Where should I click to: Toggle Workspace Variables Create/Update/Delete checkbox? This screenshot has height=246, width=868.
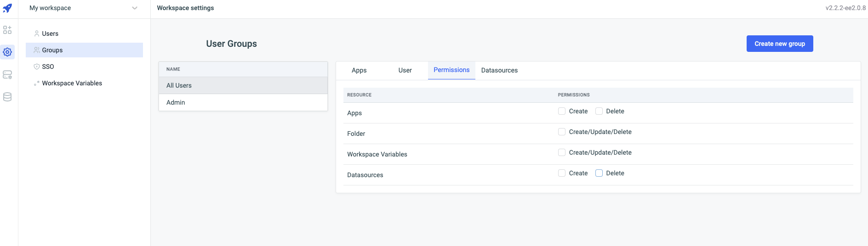click(x=562, y=152)
